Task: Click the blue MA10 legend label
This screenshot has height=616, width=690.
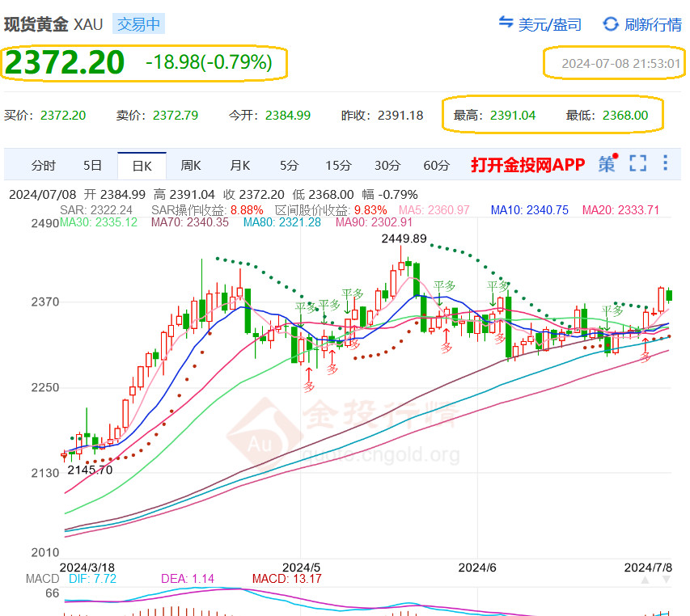Action: coord(529,210)
